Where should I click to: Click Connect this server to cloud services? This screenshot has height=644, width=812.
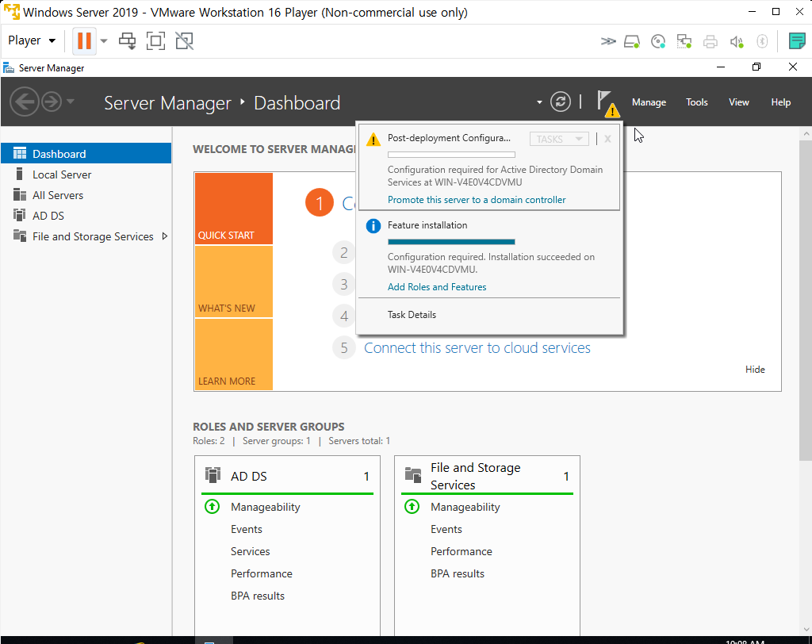477,347
